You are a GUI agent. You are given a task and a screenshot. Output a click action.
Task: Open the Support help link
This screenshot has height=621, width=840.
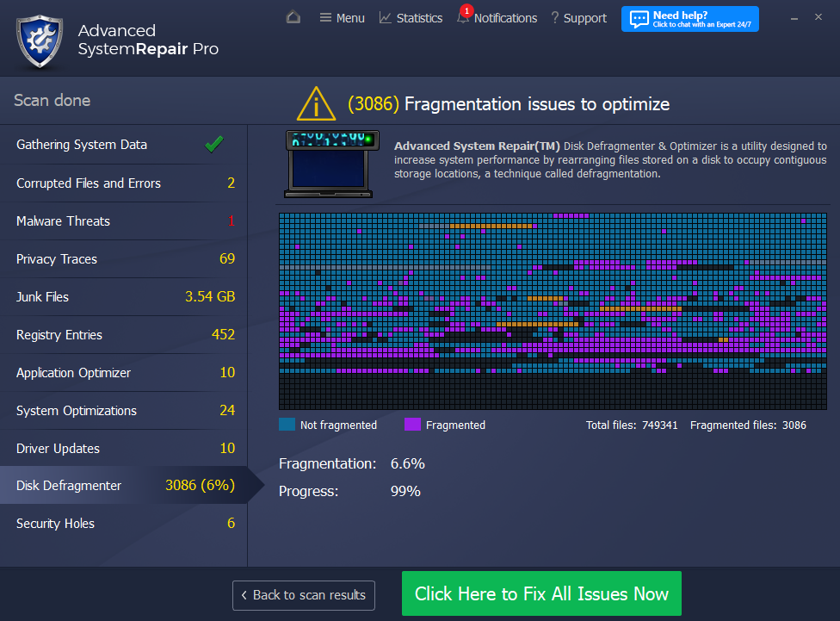coord(578,18)
